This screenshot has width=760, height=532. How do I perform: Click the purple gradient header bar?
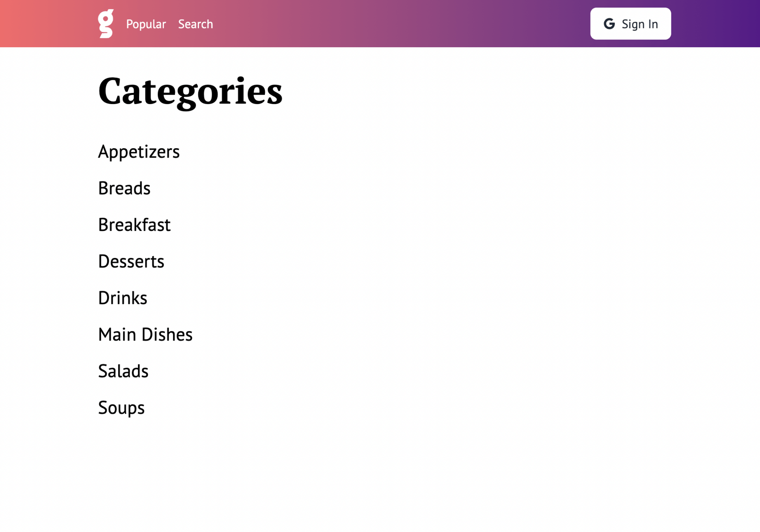[394, 24]
